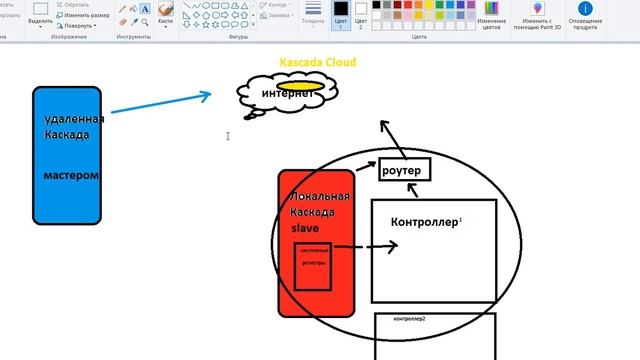Choose the Line shape

(187, 6)
